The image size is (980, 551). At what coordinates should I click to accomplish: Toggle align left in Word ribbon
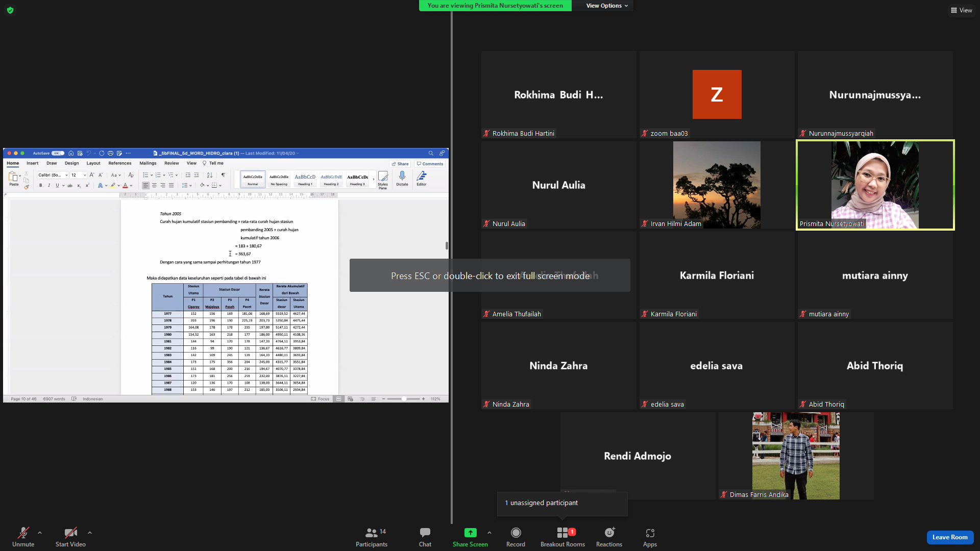click(x=146, y=186)
